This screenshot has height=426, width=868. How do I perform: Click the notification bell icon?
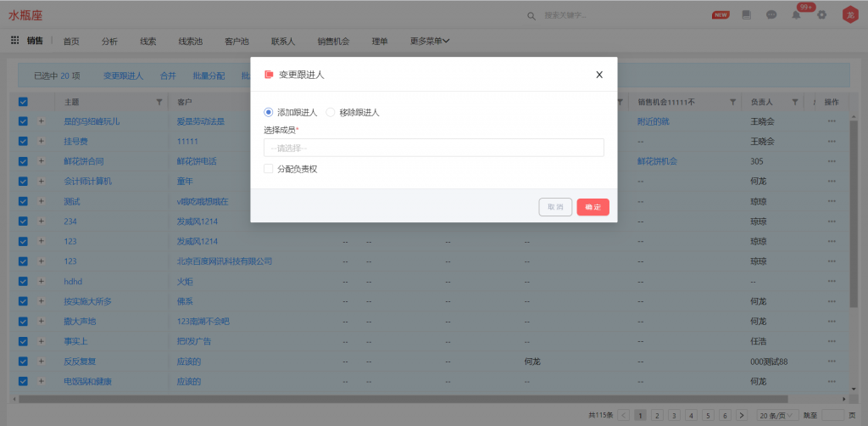tap(796, 15)
